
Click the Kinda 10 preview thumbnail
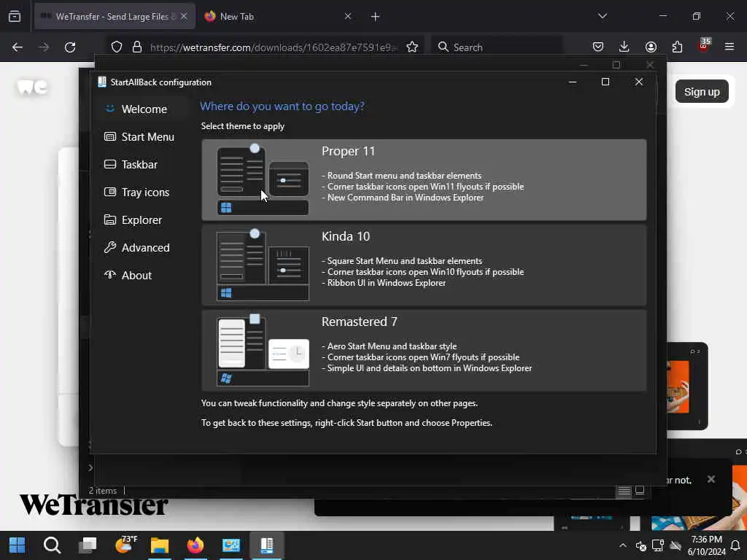pyautogui.click(x=263, y=265)
